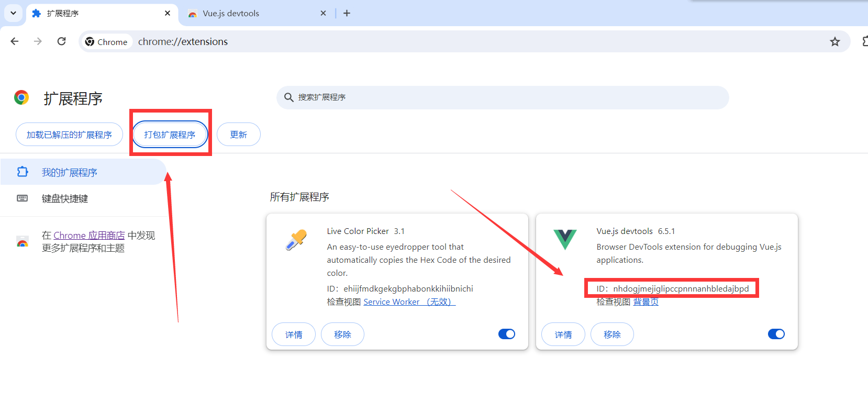Click the Vue.js devtools 6.5.1 title

636,231
